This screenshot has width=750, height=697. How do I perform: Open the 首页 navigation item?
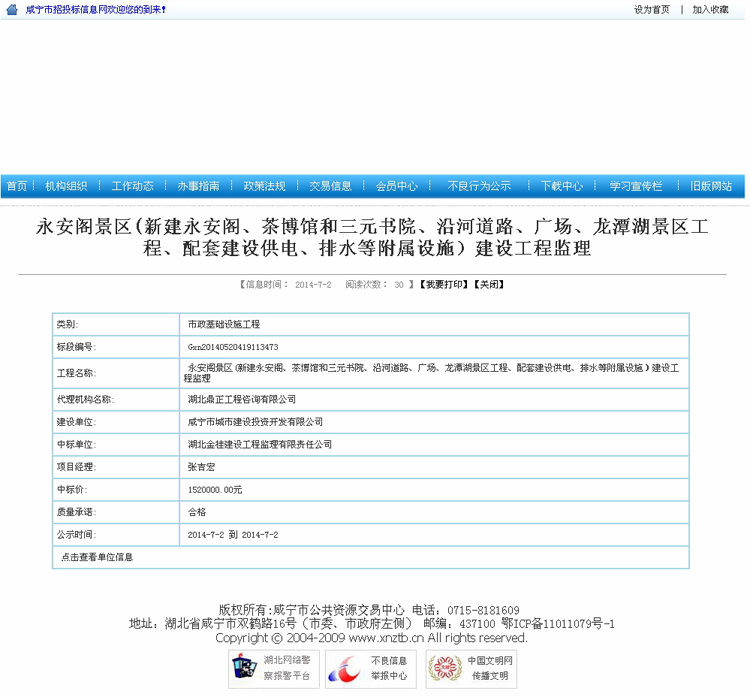(x=17, y=186)
